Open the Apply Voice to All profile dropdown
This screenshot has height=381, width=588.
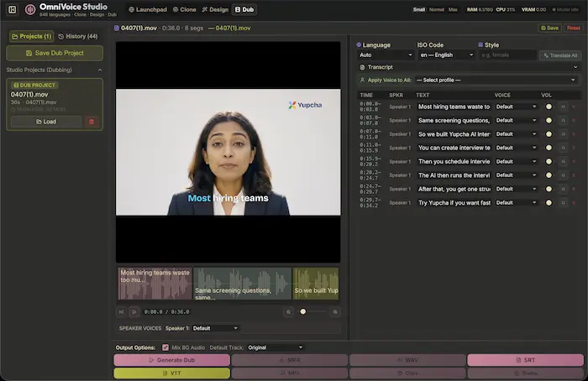[x=496, y=80]
